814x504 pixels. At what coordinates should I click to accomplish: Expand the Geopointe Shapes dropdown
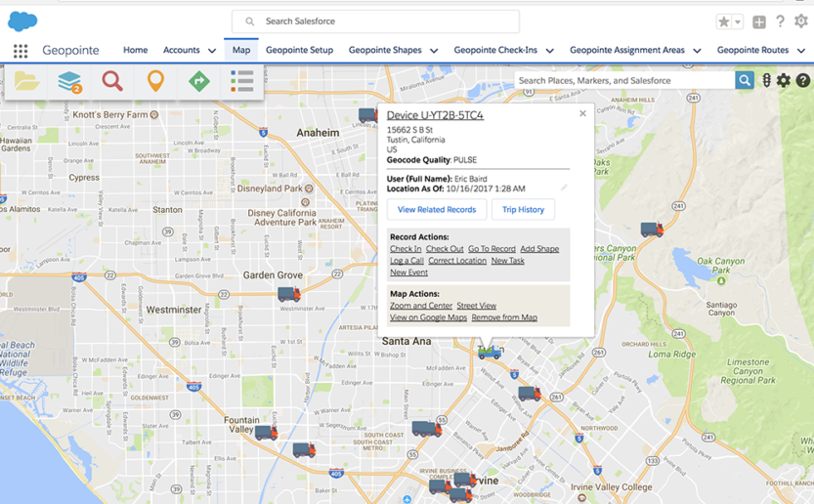(x=434, y=51)
